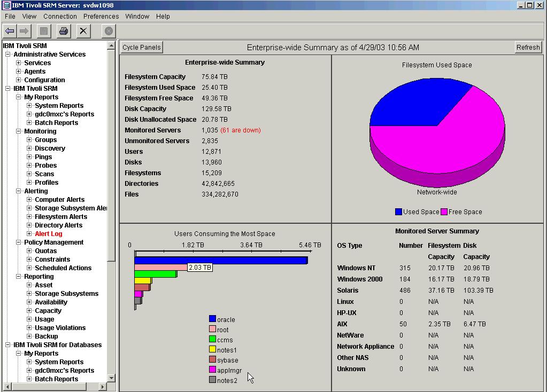Click the Filesystem Capacity value 75.84 TB
This screenshot has width=547, height=392.
[214, 77]
